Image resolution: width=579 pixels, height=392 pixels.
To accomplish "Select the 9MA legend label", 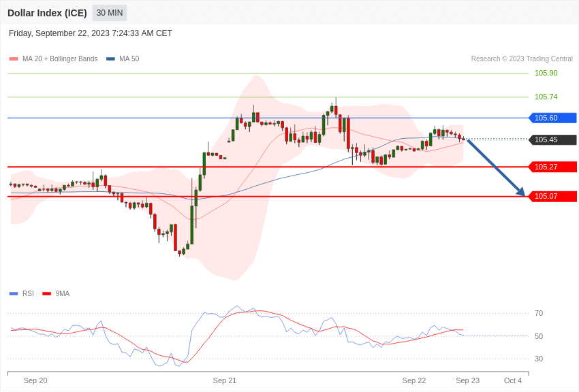I will coord(63,294).
